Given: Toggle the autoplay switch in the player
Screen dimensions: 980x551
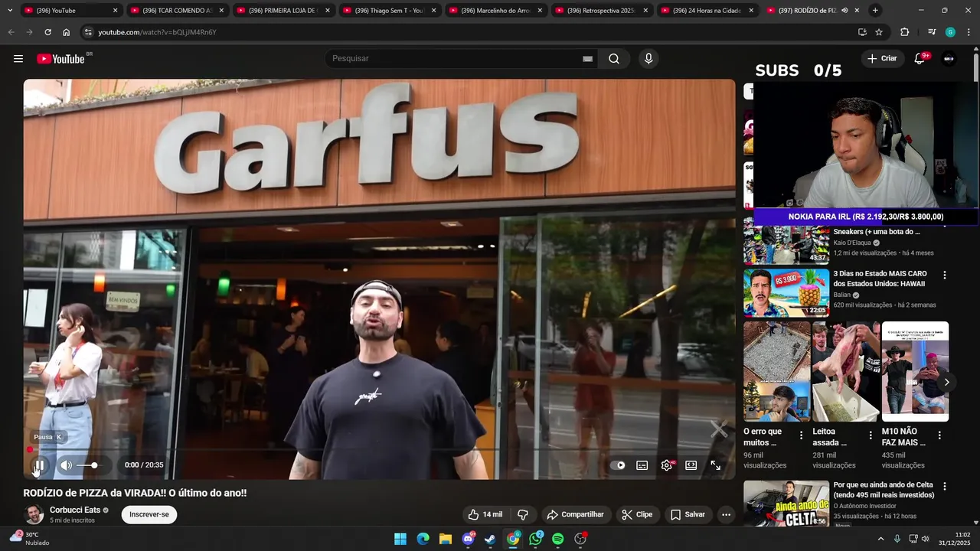Looking at the screenshot, I should pos(619,465).
